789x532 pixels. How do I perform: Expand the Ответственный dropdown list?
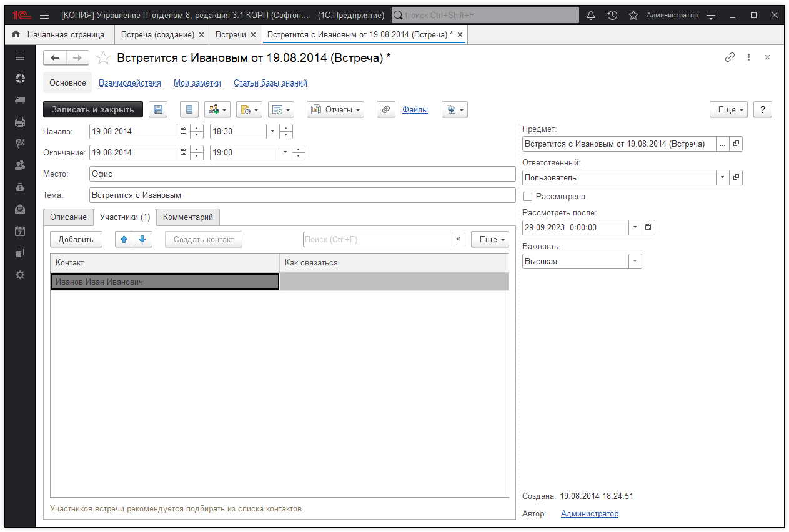click(722, 178)
